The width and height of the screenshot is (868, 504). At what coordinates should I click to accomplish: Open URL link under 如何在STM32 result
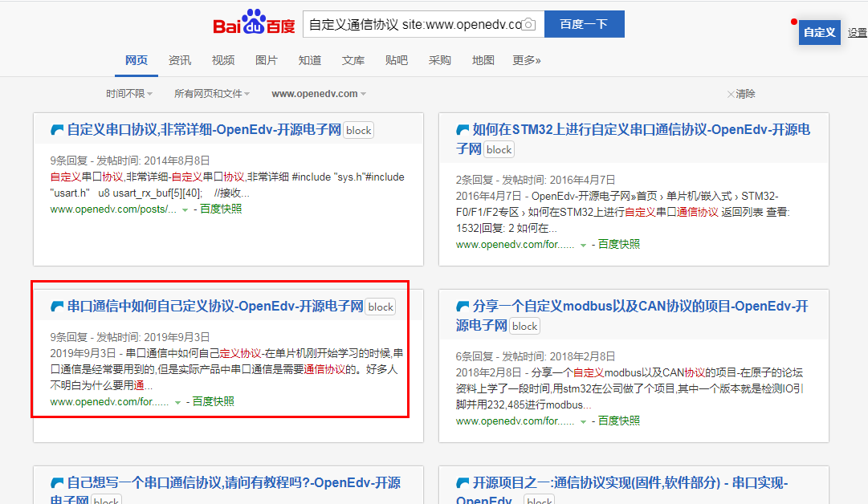(x=515, y=245)
